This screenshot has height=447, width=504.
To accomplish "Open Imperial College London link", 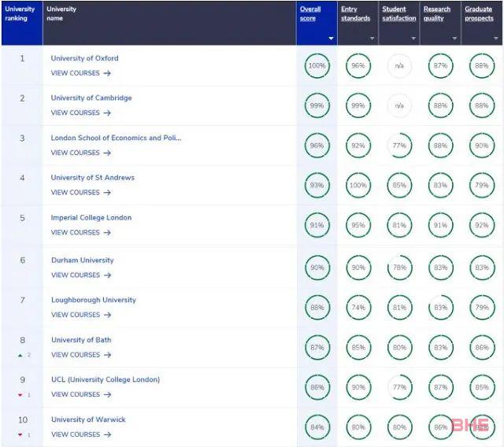I will pyautogui.click(x=91, y=218).
